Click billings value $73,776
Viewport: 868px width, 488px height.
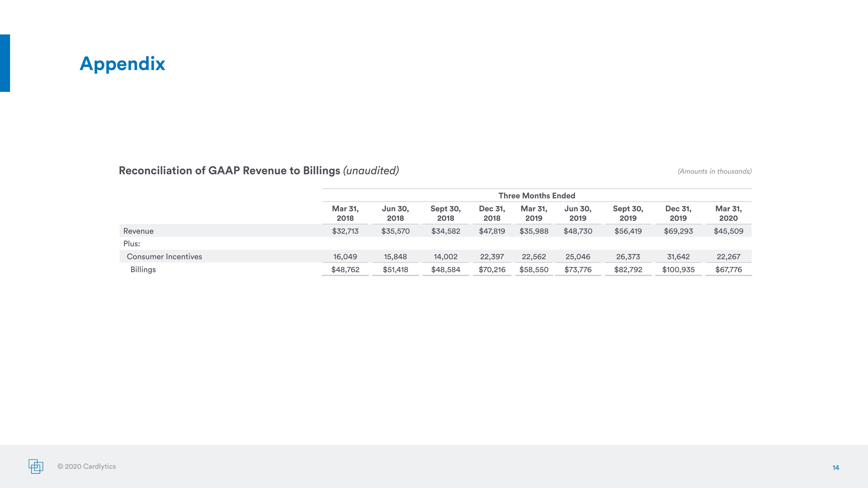578,269
